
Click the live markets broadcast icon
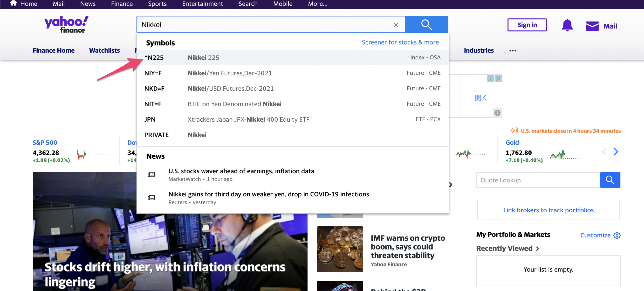(514, 131)
